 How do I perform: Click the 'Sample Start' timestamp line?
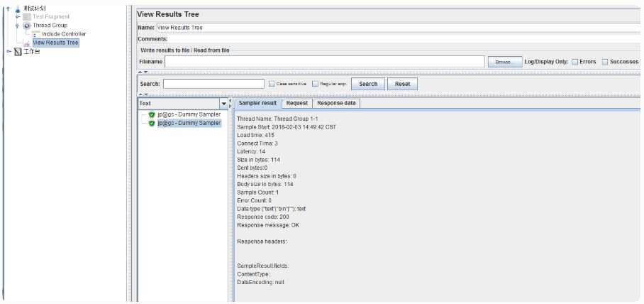(287, 127)
